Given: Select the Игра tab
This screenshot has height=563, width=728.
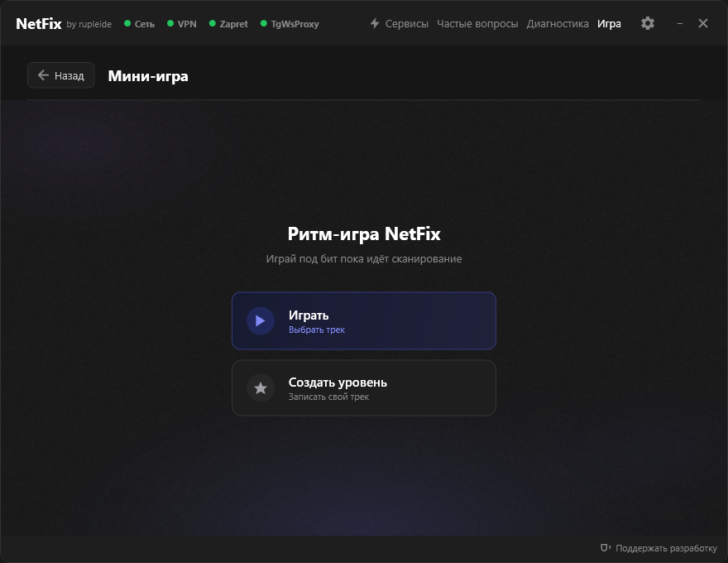Looking at the screenshot, I should coord(609,24).
